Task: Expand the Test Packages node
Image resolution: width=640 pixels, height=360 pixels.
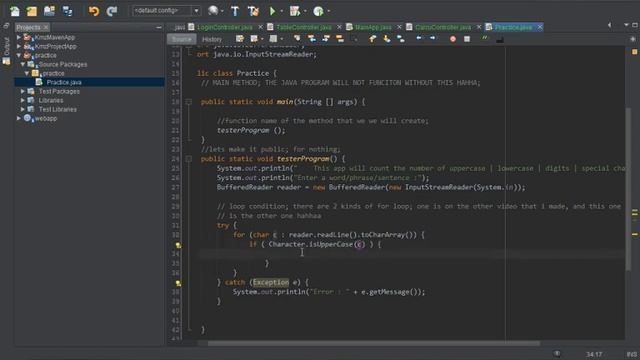Action: 23,91
